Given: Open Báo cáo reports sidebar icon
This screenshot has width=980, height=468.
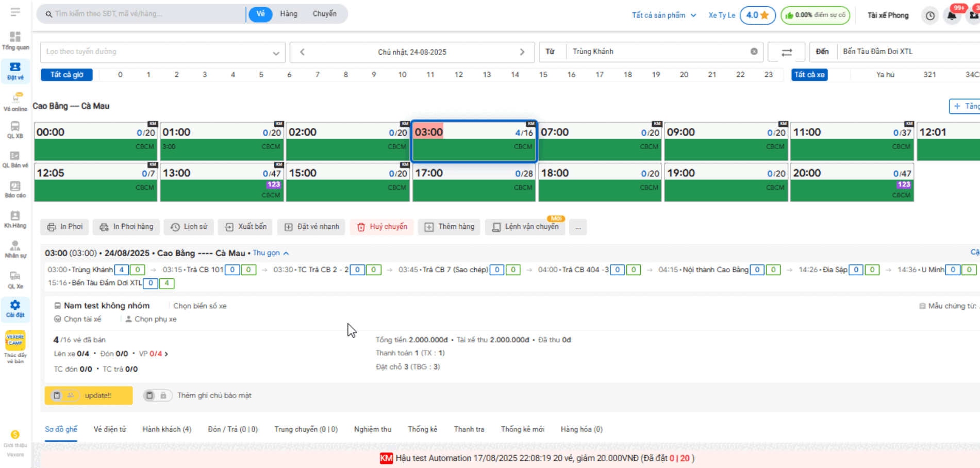Looking at the screenshot, I should coord(15,189).
